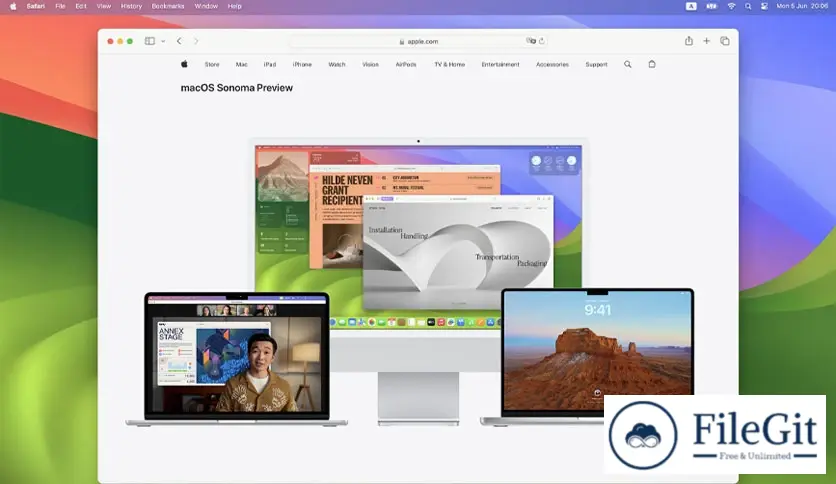The width and height of the screenshot is (836, 484).
Task: Open the Vision link
Action: pos(371,64)
